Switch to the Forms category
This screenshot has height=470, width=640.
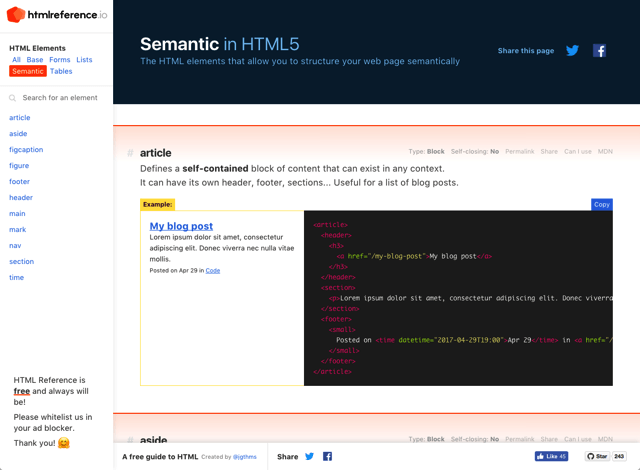tap(60, 60)
